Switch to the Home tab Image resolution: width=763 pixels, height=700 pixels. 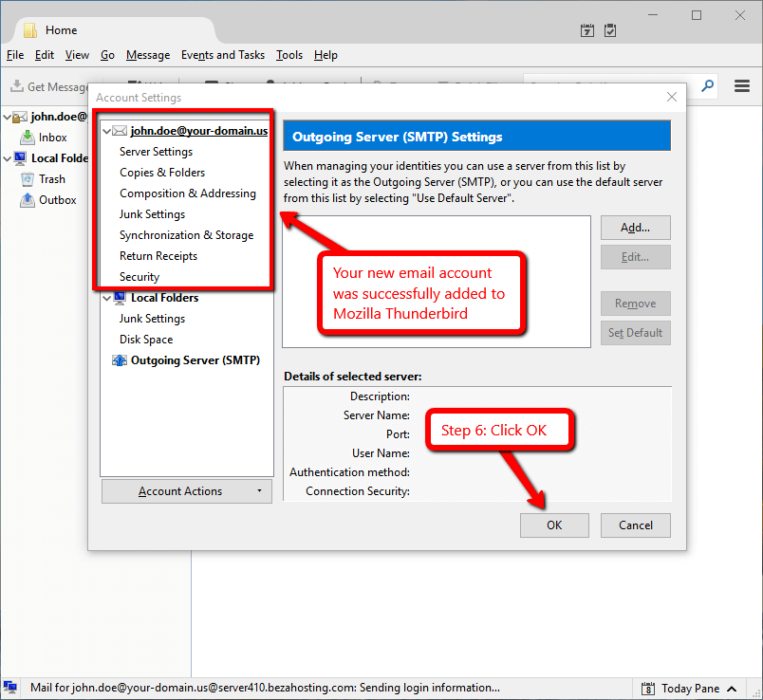click(x=115, y=30)
